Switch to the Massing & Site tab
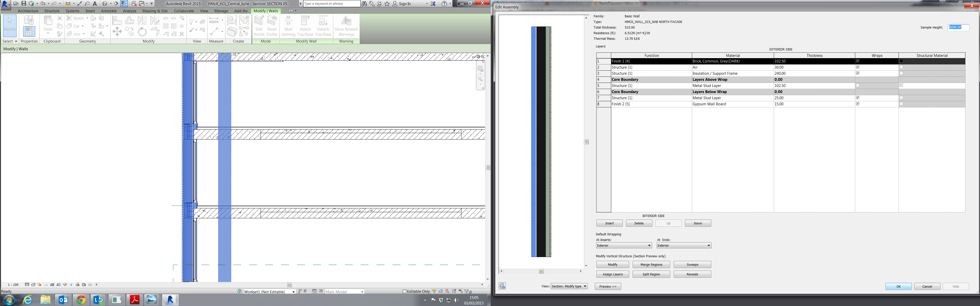This screenshot has width=980, height=306. pos(155,11)
